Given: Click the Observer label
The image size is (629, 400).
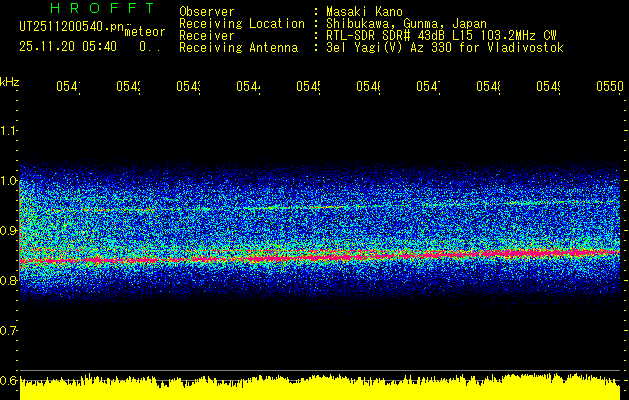Looking at the screenshot, I should coord(207,11).
